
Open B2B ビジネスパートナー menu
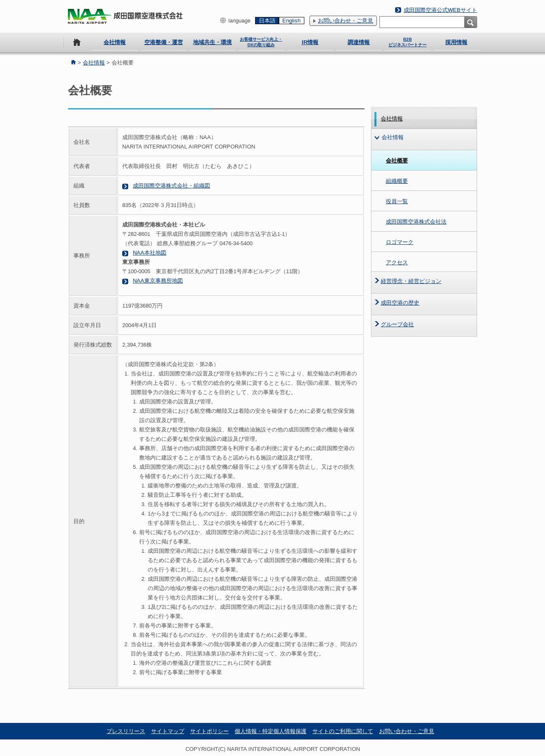[407, 42]
